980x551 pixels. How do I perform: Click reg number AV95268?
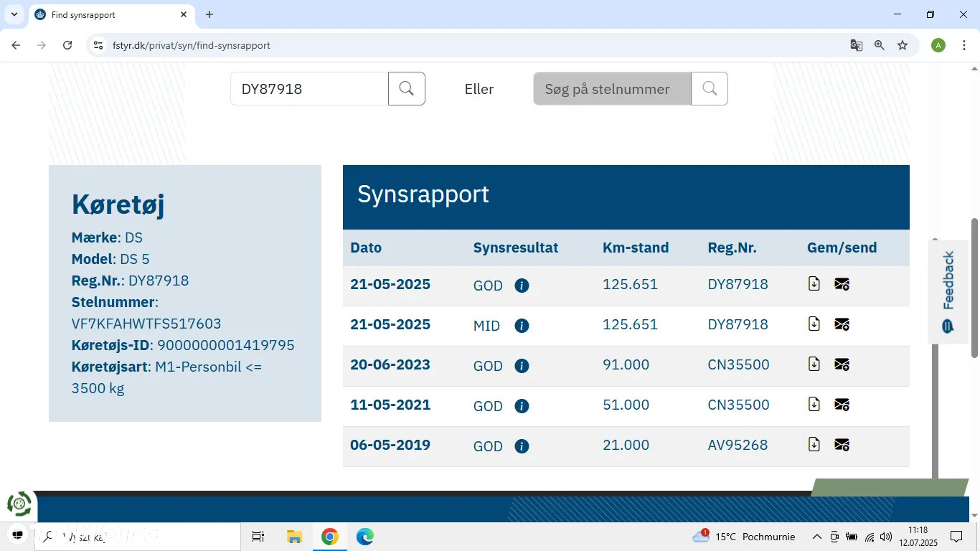(738, 445)
